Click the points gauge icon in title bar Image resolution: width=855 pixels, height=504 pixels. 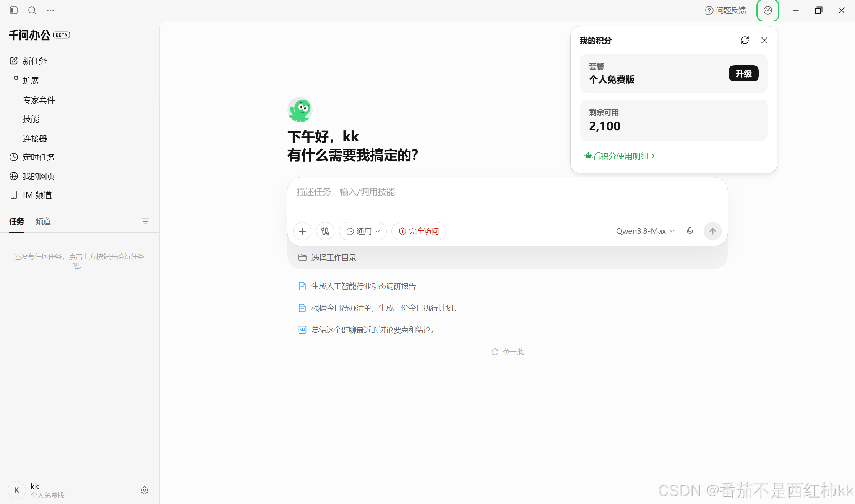tap(768, 10)
